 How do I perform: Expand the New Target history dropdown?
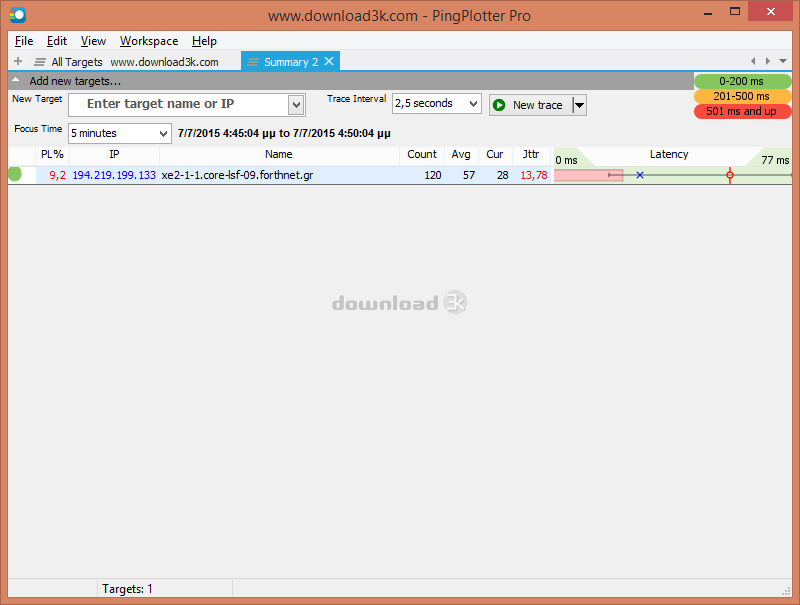296,105
